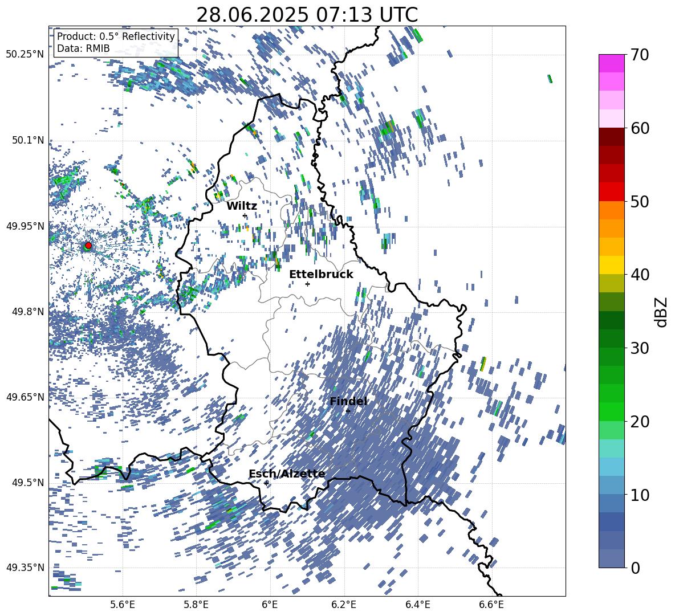Click the title 28.06.2025 07:13 UTC
Viewport: 675px width, 616px height.
click(307, 15)
